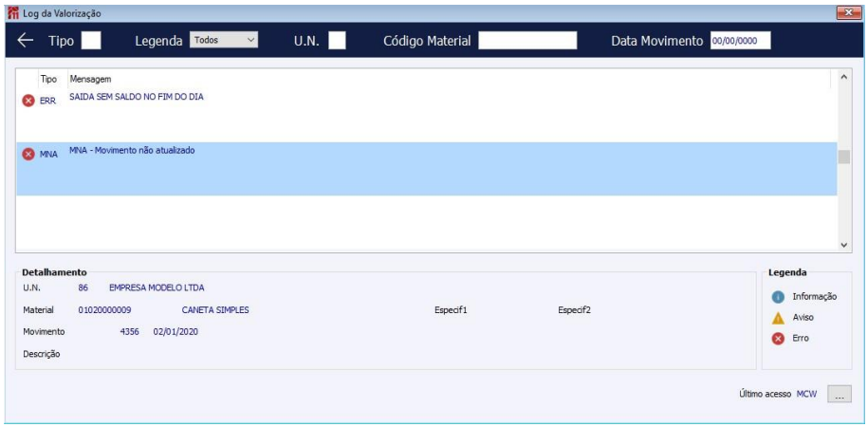868x427 pixels.
Task: Focus the U.N. filter field
Action: pyautogui.click(x=337, y=41)
